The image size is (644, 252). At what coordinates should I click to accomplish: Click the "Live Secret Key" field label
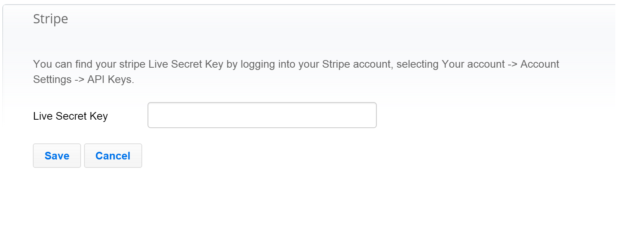(x=70, y=116)
